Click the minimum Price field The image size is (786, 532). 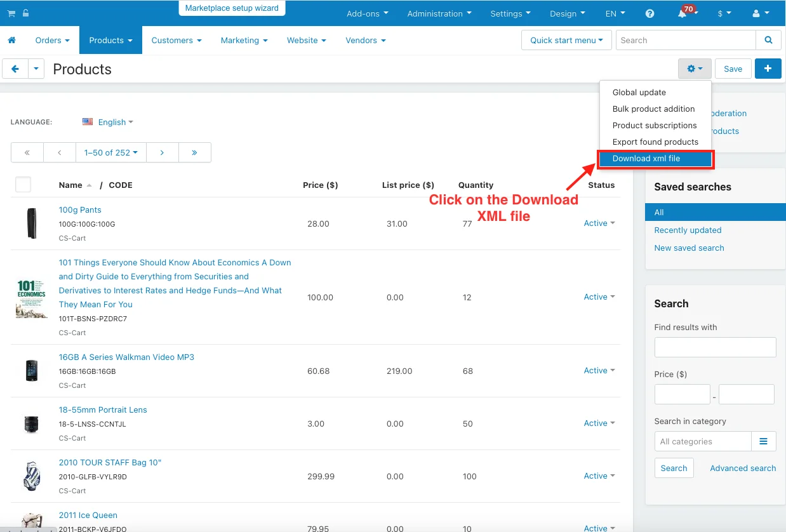point(682,394)
